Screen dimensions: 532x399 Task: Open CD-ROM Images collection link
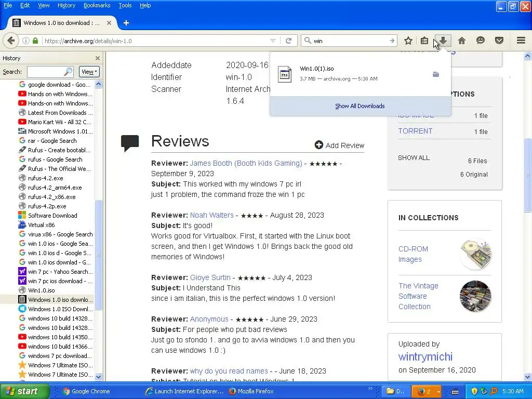413,254
